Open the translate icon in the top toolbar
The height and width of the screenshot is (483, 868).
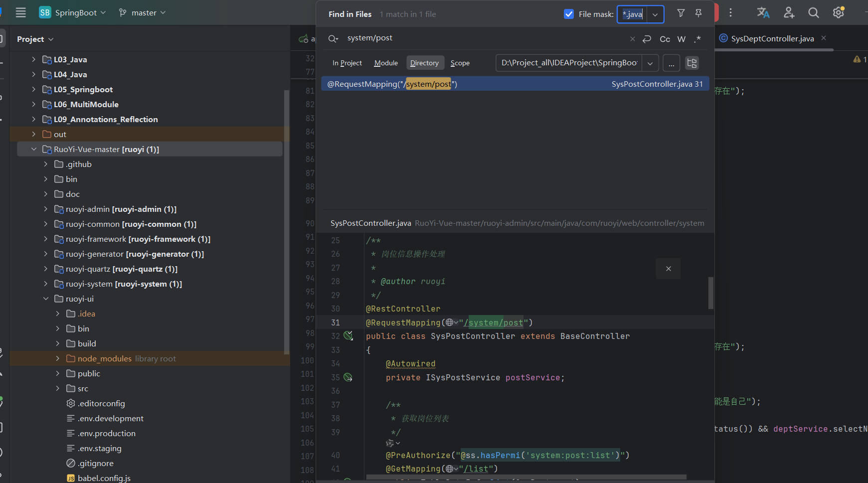pyautogui.click(x=763, y=13)
